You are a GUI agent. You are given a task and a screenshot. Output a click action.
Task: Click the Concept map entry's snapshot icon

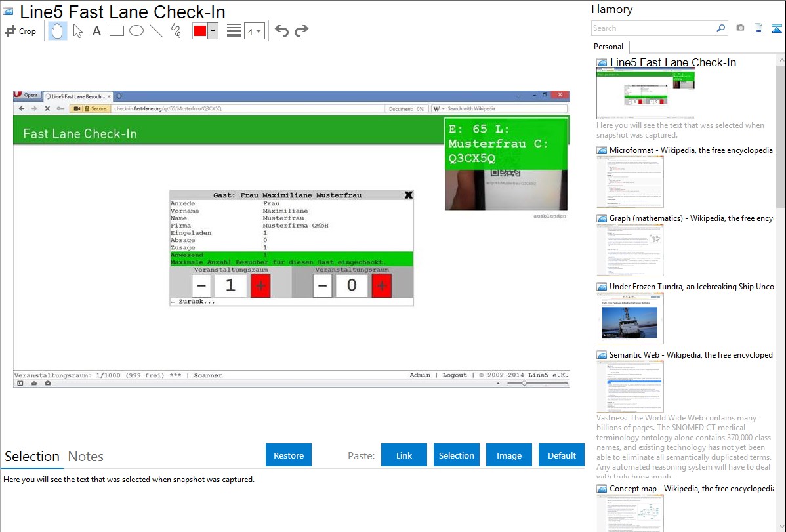[x=602, y=488]
